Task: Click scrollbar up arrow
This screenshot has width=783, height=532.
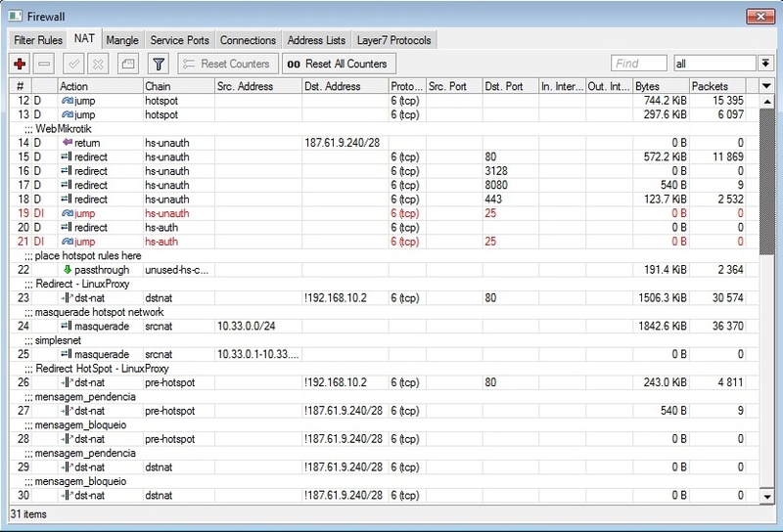Action: pyautogui.click(x=767, y=102)
